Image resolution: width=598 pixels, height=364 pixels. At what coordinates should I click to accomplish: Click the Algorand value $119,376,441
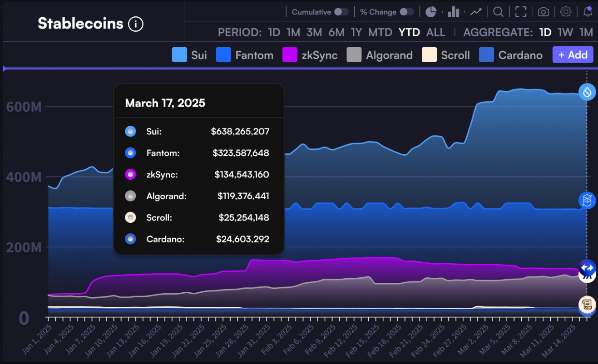coord(243,196)
